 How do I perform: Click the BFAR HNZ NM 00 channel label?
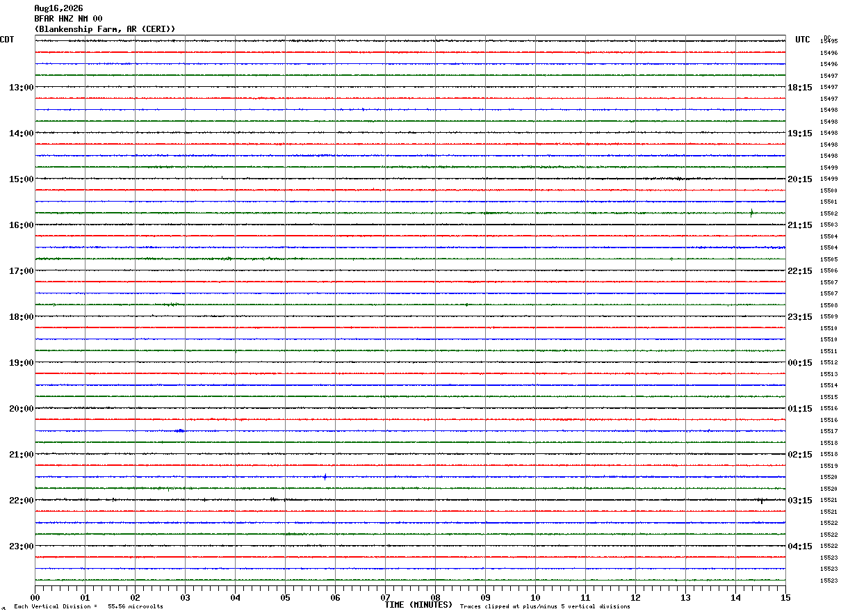68,19
